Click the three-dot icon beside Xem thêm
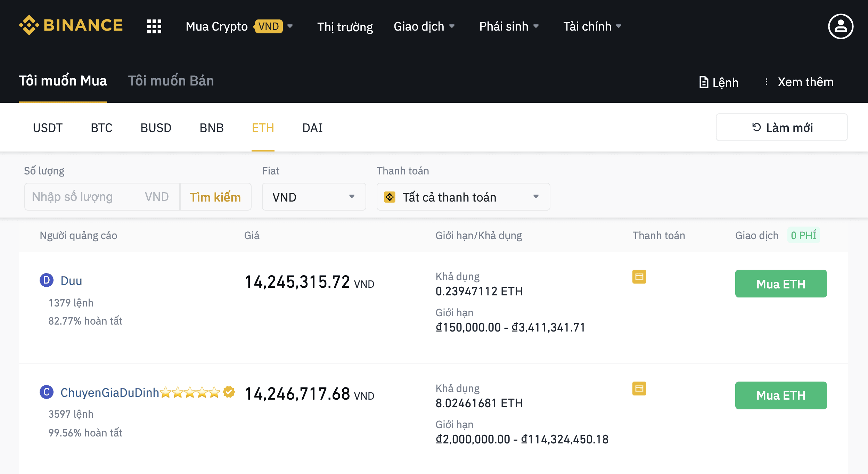Image resolution: width=868 pixels, height=474 pixels. coord(766,82)
